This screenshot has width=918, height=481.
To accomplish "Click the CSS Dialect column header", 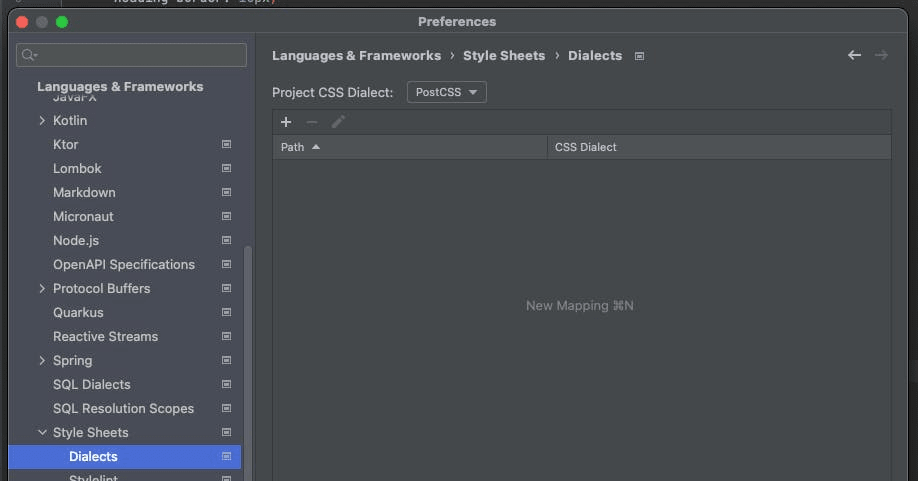I will [x=719, y=147].
